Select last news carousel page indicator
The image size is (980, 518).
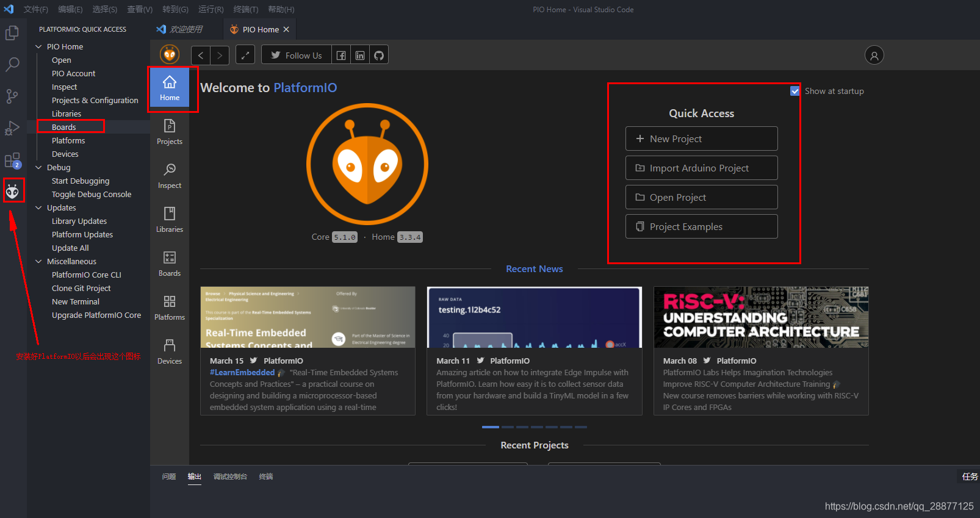(x=581, y=427)
